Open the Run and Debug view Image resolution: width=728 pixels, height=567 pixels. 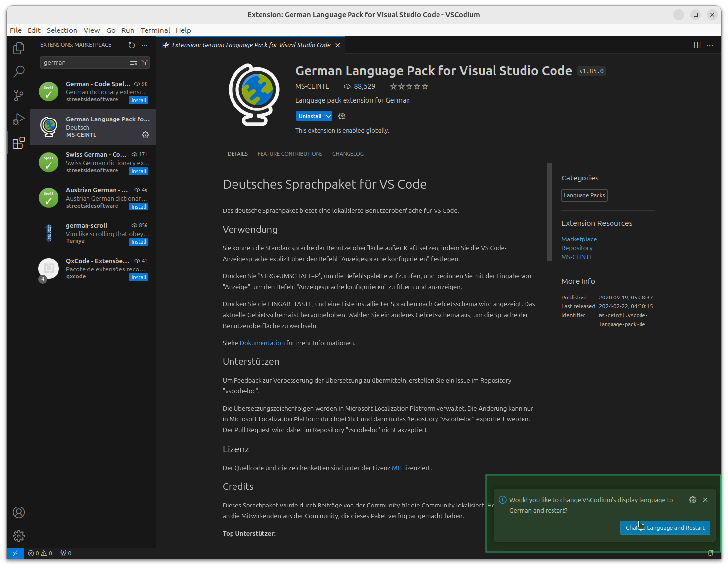pos(18,119)
